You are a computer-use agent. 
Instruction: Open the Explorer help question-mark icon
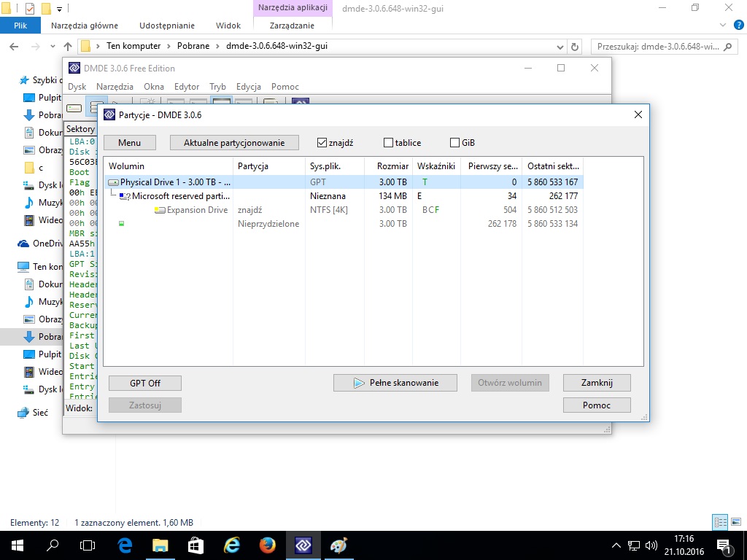point(738,25)
